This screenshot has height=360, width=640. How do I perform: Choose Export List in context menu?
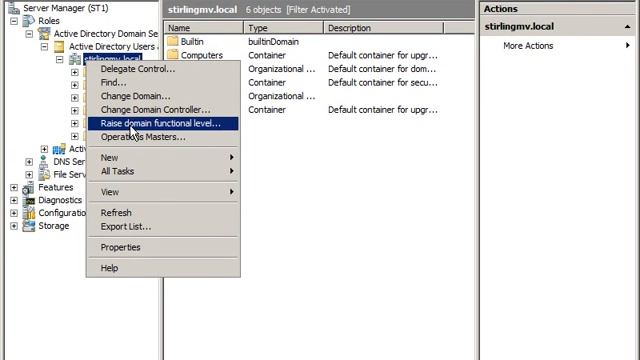click(x=163, y=227)
